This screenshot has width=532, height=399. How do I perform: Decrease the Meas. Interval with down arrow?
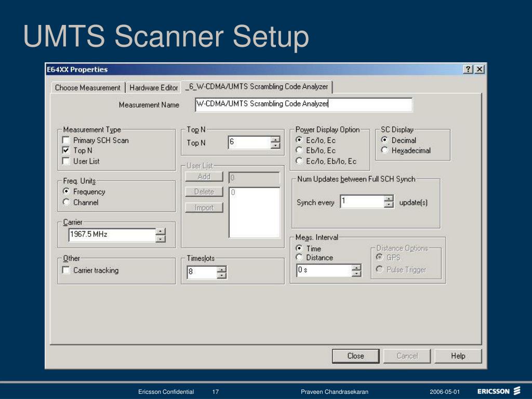[x=356, y=274]
